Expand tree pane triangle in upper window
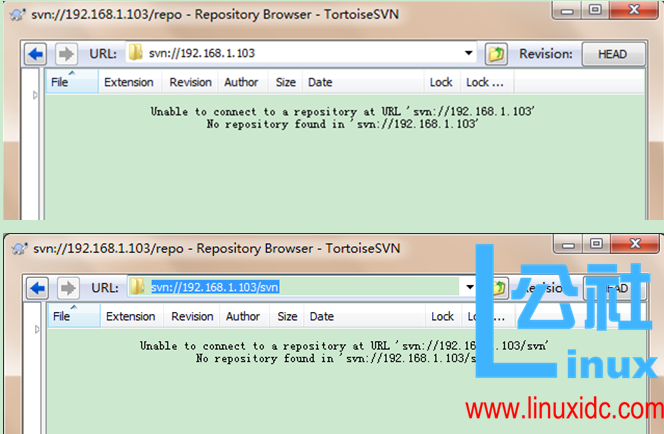This screenshot has width=664, height=434. [x=37, y=95]
